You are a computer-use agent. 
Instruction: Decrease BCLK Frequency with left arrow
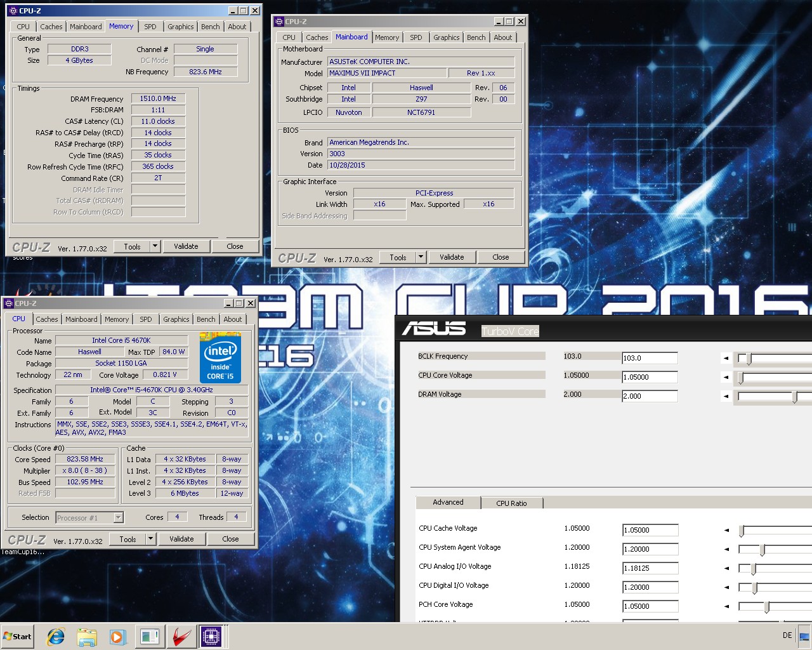[726, 358]
